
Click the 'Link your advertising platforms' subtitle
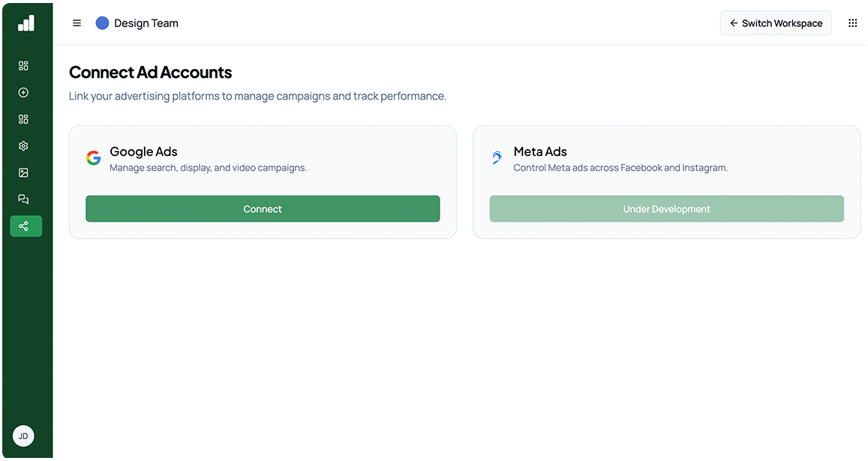tap(257, 96)
